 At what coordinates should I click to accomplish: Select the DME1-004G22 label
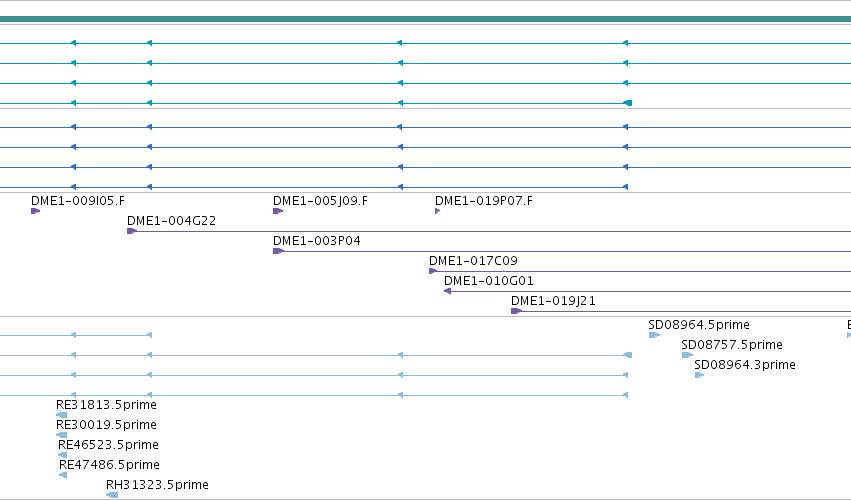[172, 221]
